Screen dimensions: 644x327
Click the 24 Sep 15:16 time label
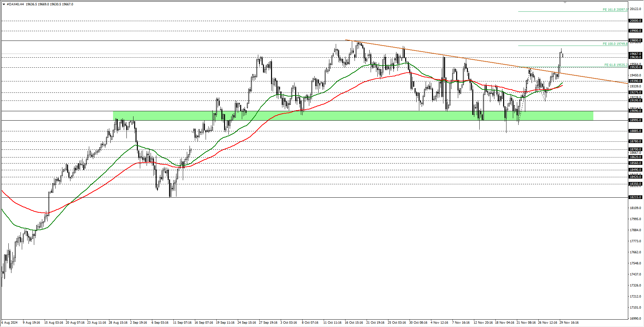tap(247, 323)
